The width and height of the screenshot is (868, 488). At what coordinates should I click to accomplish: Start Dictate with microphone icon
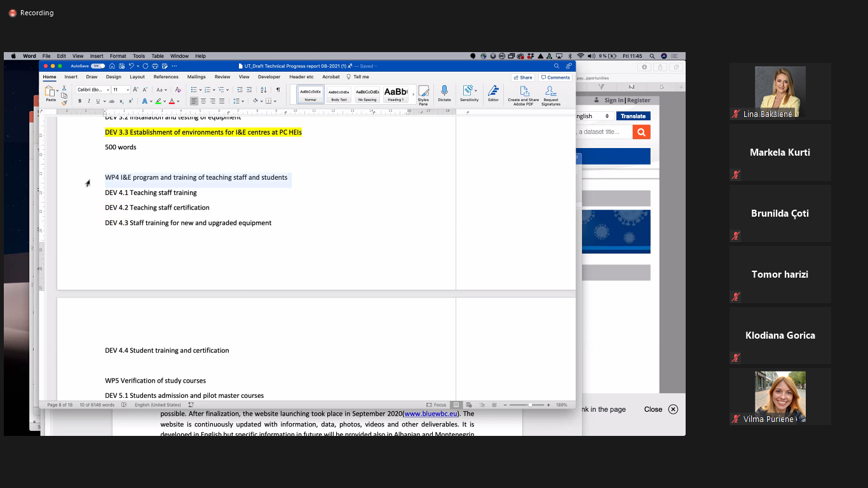tap(444, 93)
